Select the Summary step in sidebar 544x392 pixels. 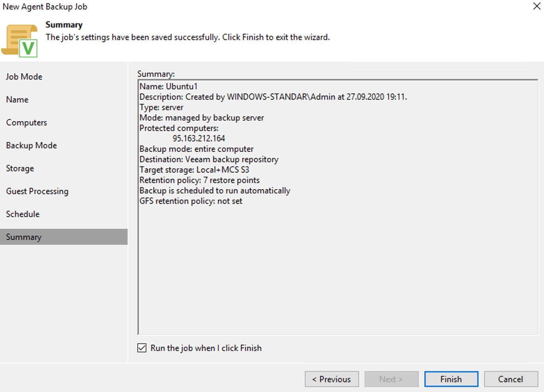pos(64,237)
